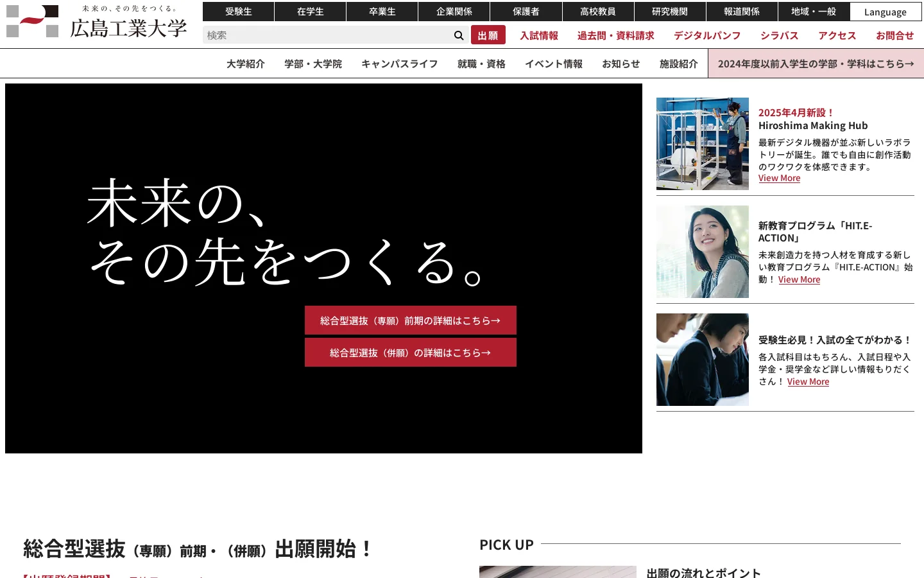Open the 就職・資格 menu
Image resolution: width=924 pixels, height=578 pixels.
[x=481, y=64]
